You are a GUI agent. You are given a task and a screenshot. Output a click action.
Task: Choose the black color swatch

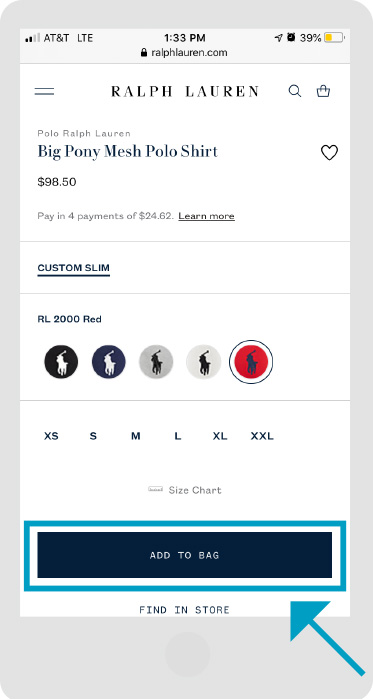pos(61,362)
